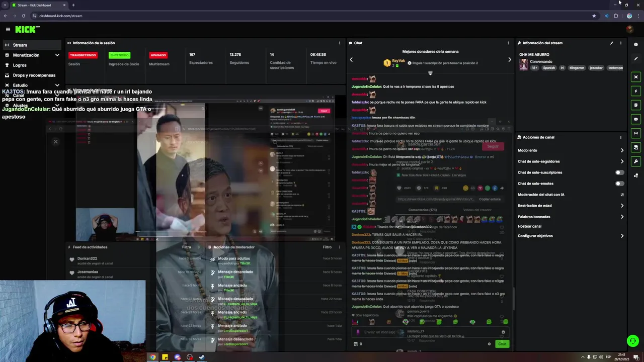Toggle the wrench channel actions panel icon
Viewport: 644px width, 362px height.
tap(636, 161)
